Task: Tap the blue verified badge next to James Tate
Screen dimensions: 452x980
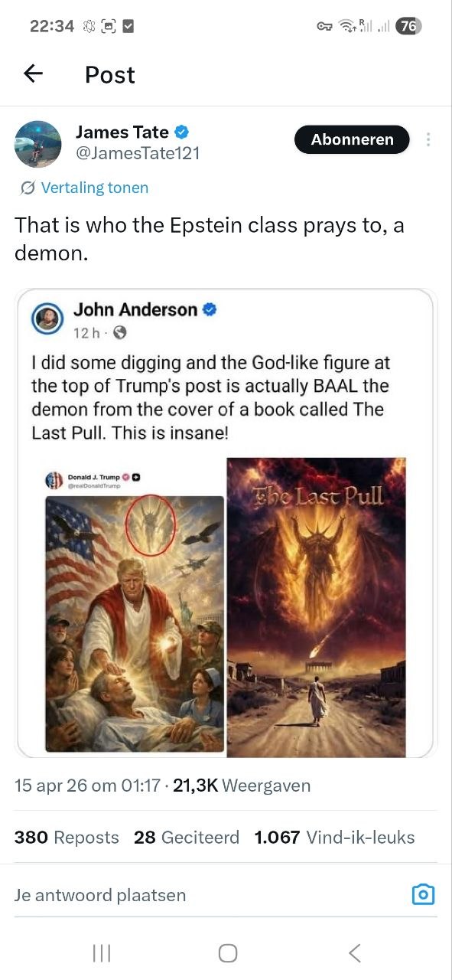Action: [182, 132]
